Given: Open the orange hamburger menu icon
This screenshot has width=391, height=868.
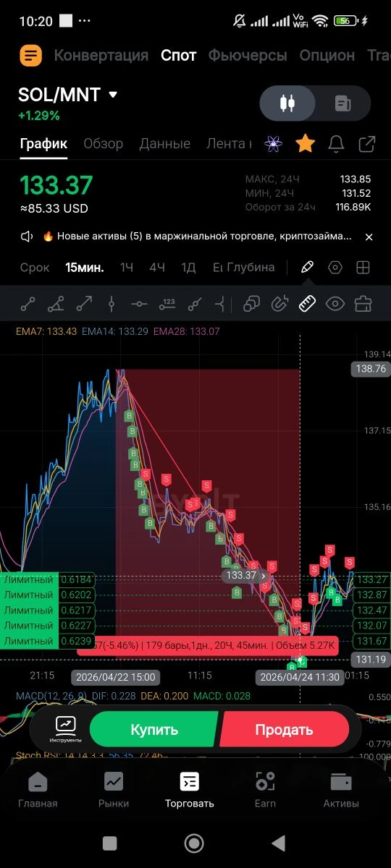Looking at the screenshot, I should [30, 55].
